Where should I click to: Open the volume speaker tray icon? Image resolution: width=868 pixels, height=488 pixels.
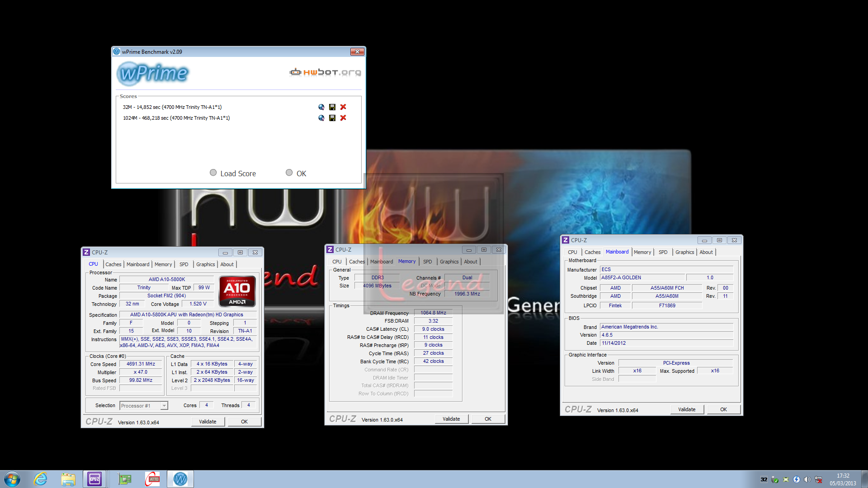[807, 479]
